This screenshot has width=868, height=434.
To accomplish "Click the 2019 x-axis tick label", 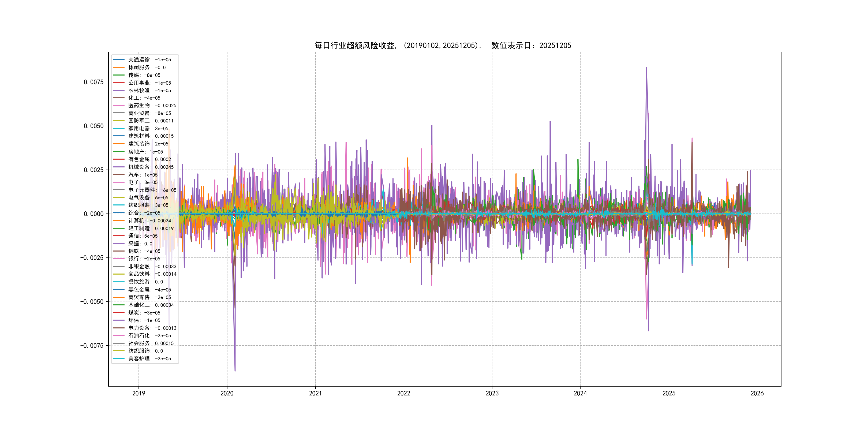I will pos(139,393).
